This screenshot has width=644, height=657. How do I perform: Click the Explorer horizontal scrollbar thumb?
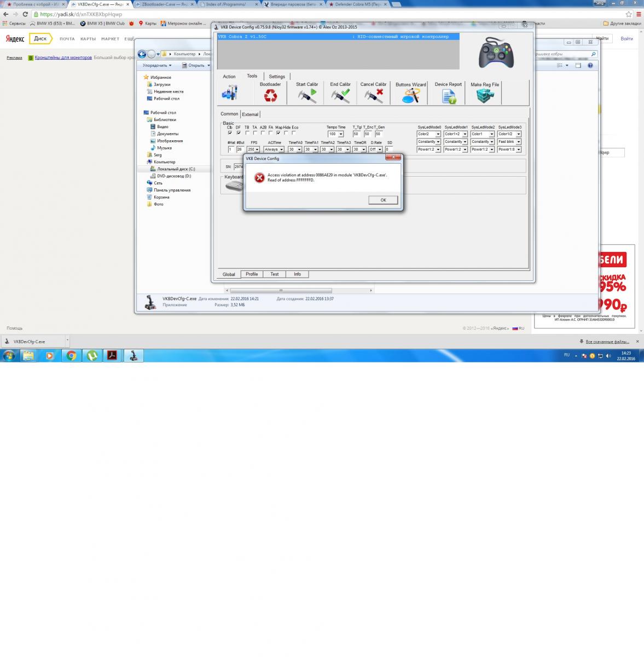(281, 290)
